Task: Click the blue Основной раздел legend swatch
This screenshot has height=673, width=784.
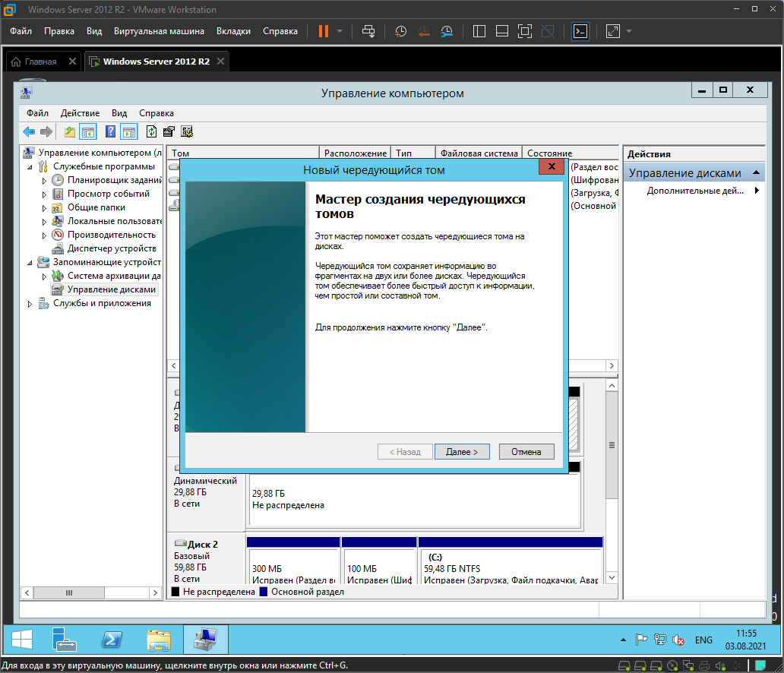Action: pyautogui.click(x=264, y=592)
